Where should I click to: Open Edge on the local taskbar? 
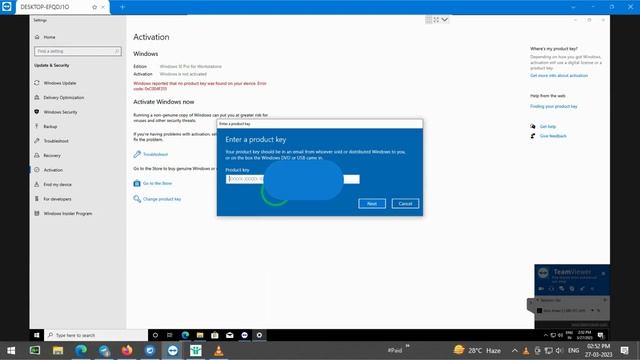tap(81, 351)
